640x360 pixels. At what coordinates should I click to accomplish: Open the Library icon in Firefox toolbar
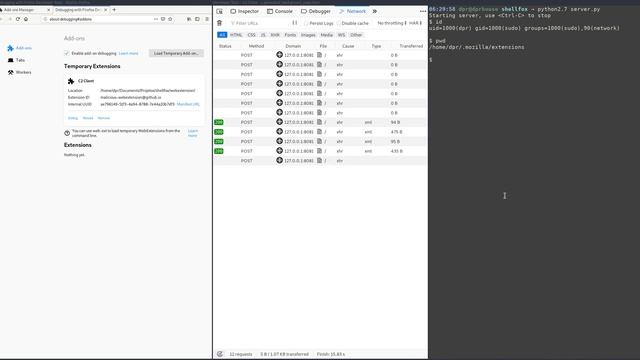[189, 19]
